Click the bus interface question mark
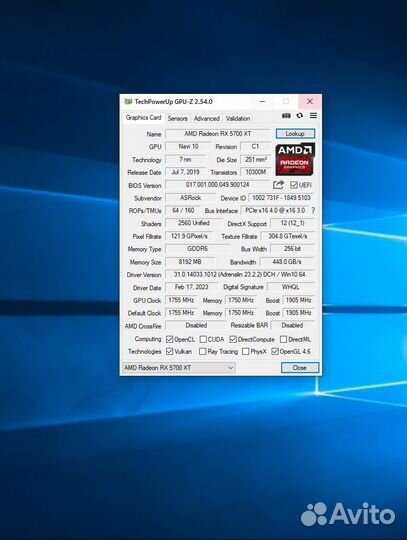This screenshot has width=407, height=540. 313,210
